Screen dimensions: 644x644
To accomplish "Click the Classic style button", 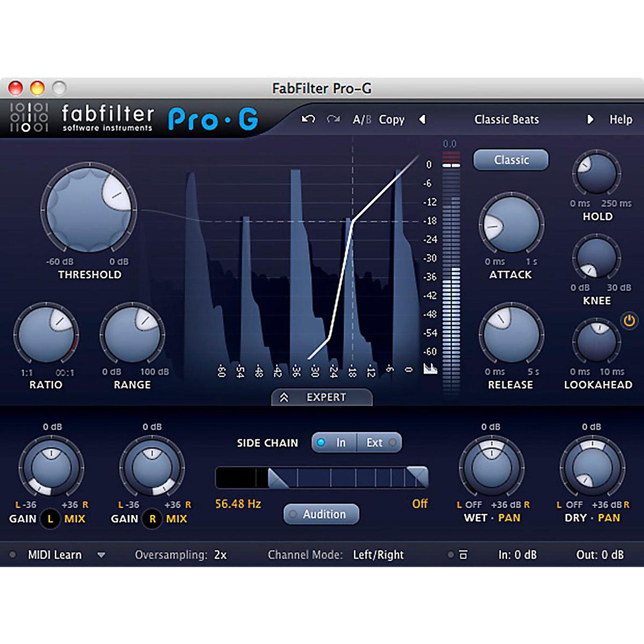I will click(511, 160).
